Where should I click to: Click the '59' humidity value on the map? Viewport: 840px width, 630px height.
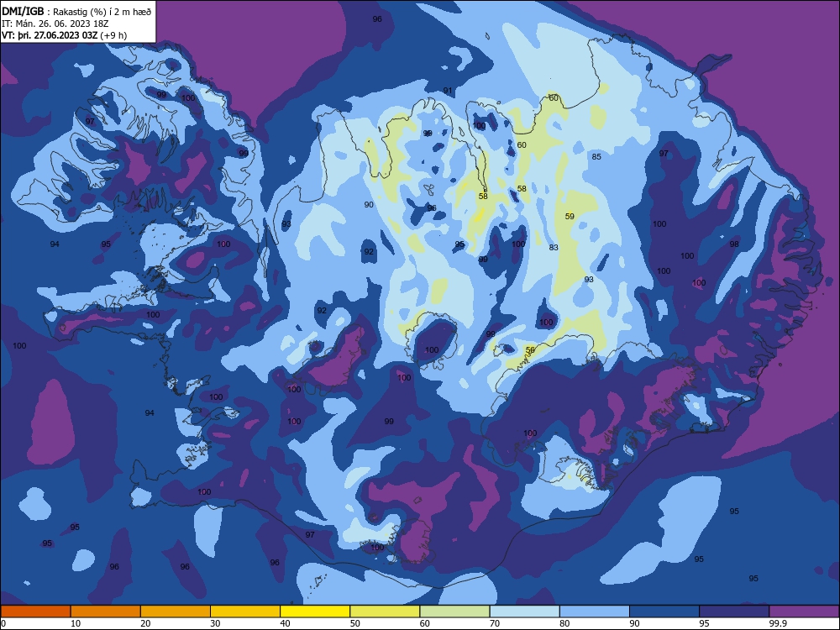click(570, 216)
